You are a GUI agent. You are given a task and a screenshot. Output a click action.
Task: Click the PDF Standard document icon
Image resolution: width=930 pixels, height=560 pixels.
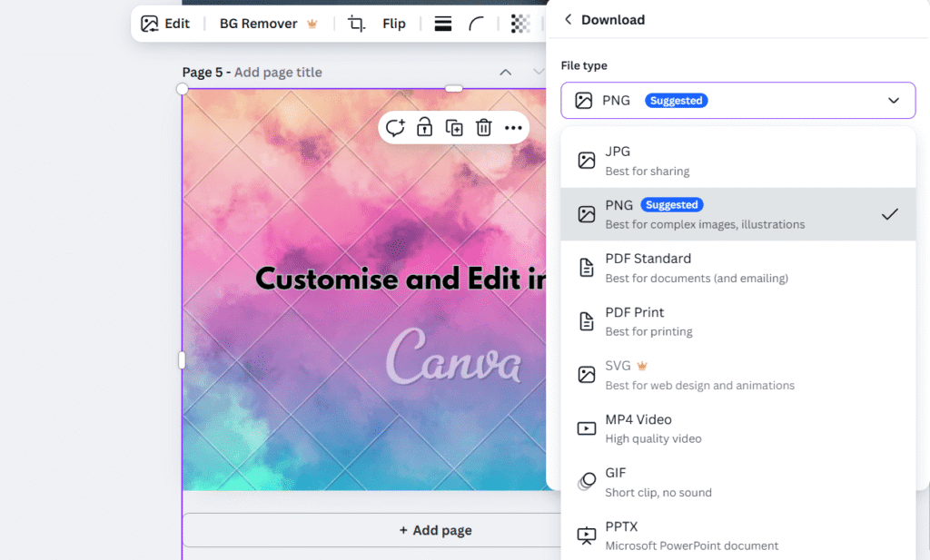click(587, 268)
